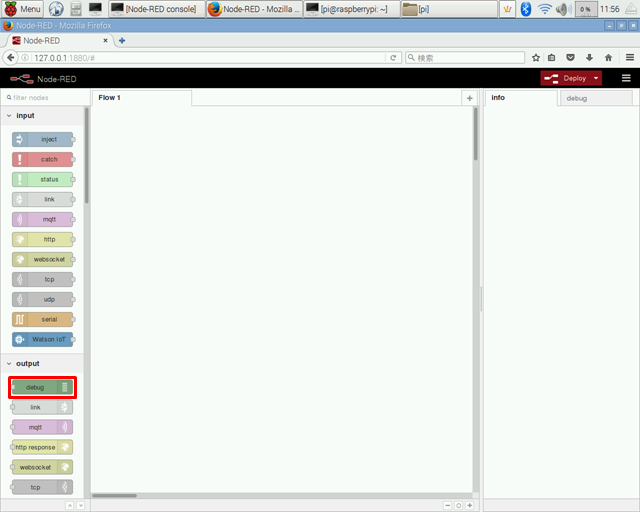Zoom in the flow canvas
Screen dimensions: 640x512
tap(469, 505)
